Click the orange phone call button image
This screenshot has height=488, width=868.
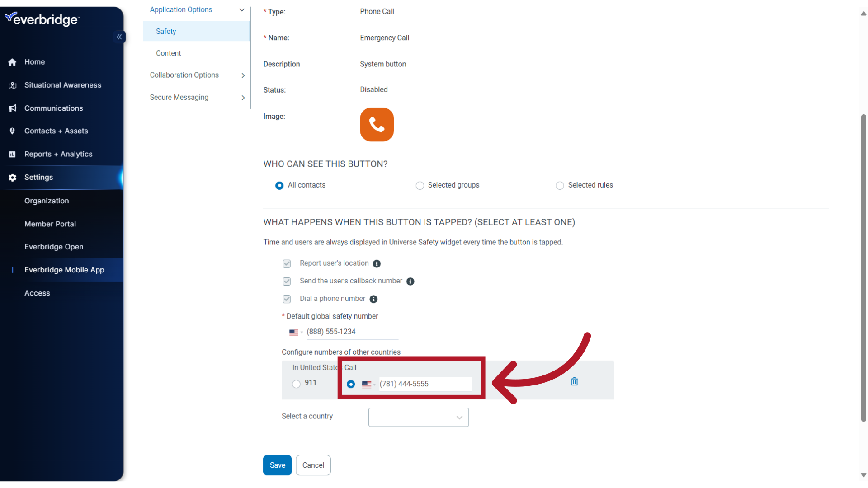click(377, 124)
